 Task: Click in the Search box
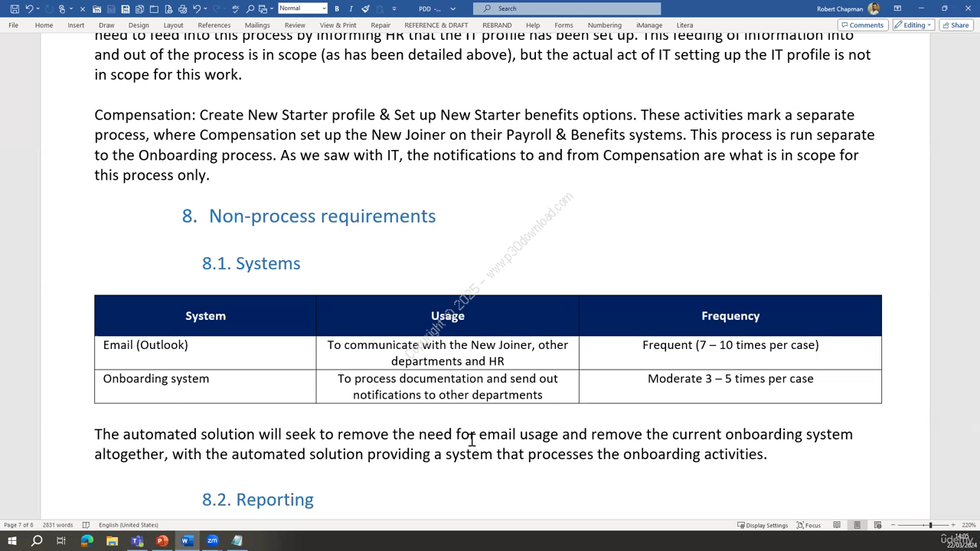567,8
